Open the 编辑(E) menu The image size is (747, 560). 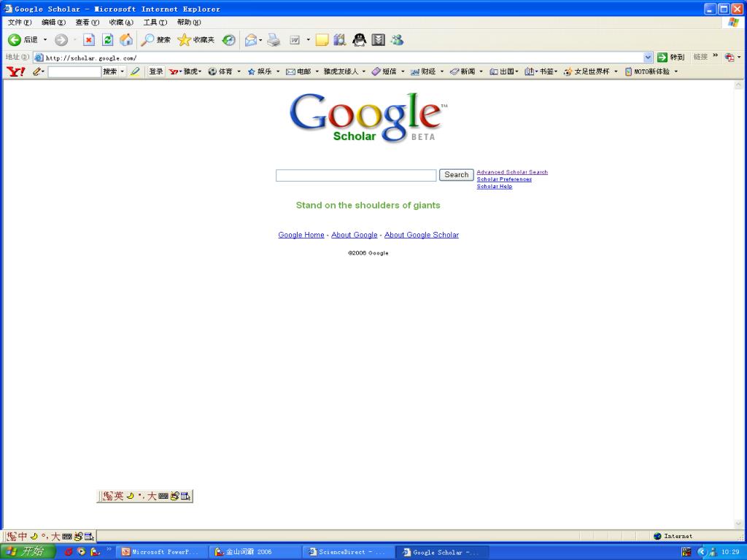(53, 23)
